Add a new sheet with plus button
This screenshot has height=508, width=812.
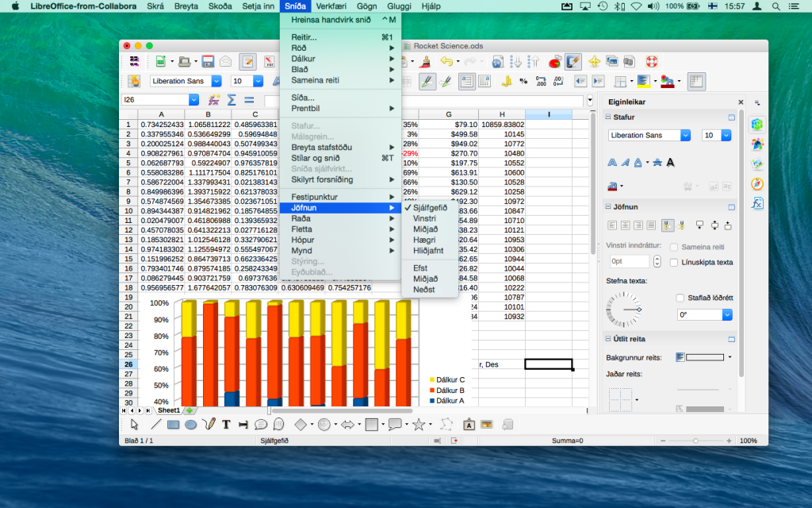coord(190,410)
